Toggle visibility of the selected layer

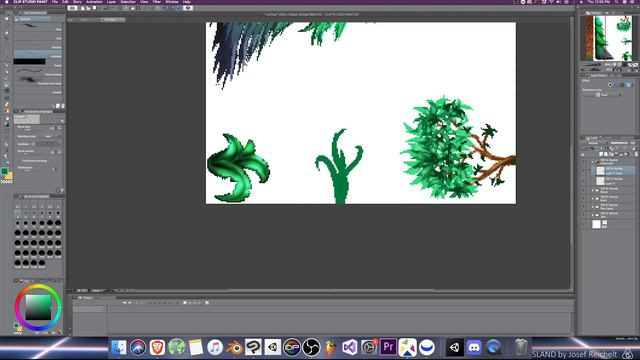tap(583, 171)
